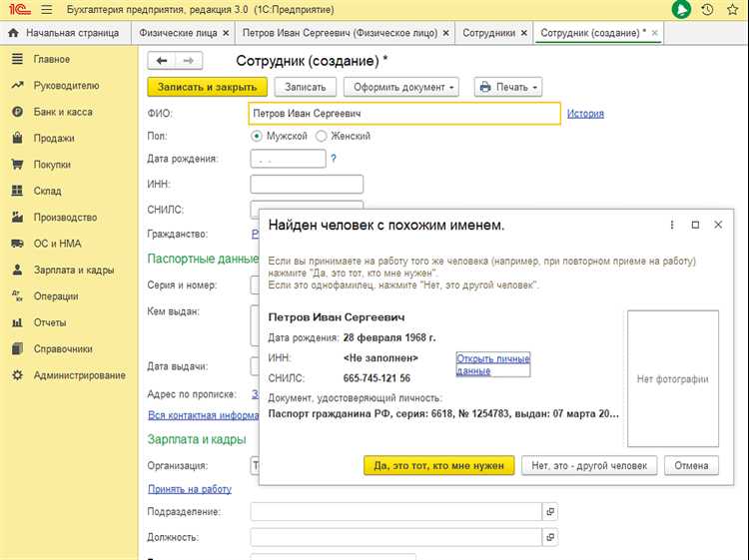Choose Нет, это - другой человек

click(x=589, y=465)
